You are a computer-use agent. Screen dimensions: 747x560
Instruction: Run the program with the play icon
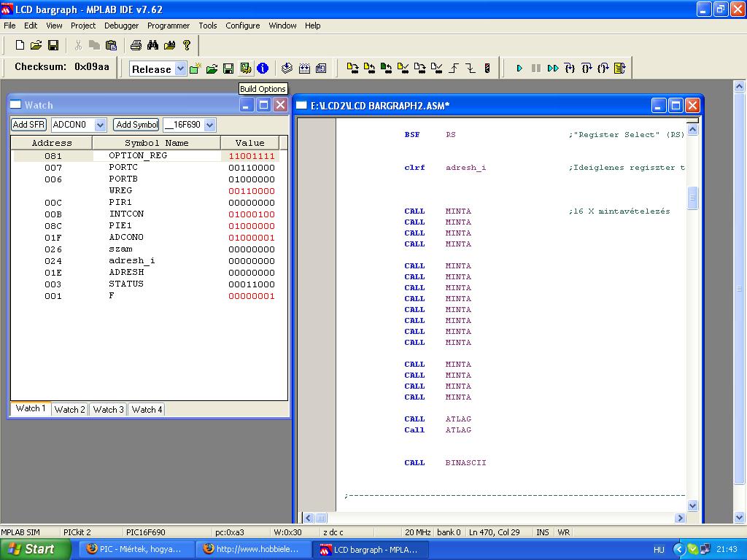pyautogui.click(x=519, y=69)
